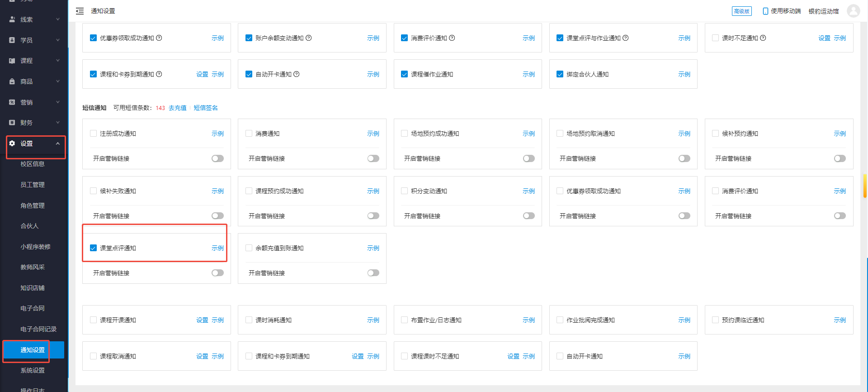Check the 课时不足通知 checkbox
Image resolution: width=868 pixels, height=392 pixels.
coord(715,38)
